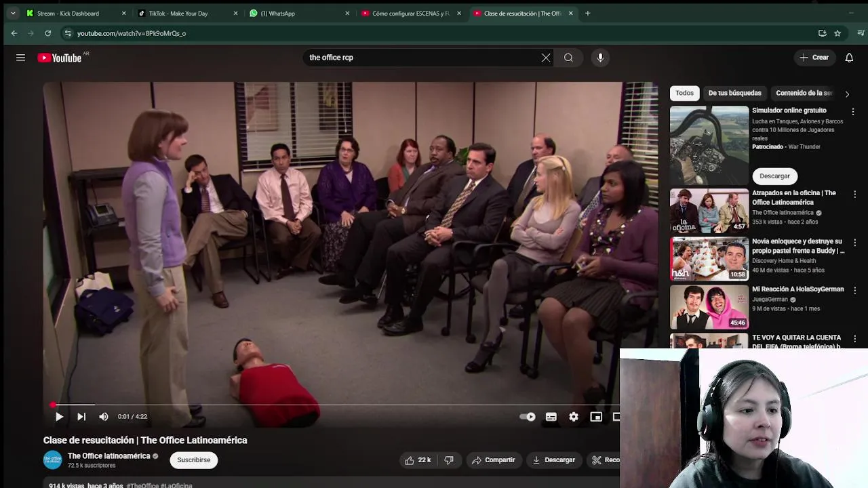
Task: Open the tab search dropdown arrow
Action: coord(12,14)
